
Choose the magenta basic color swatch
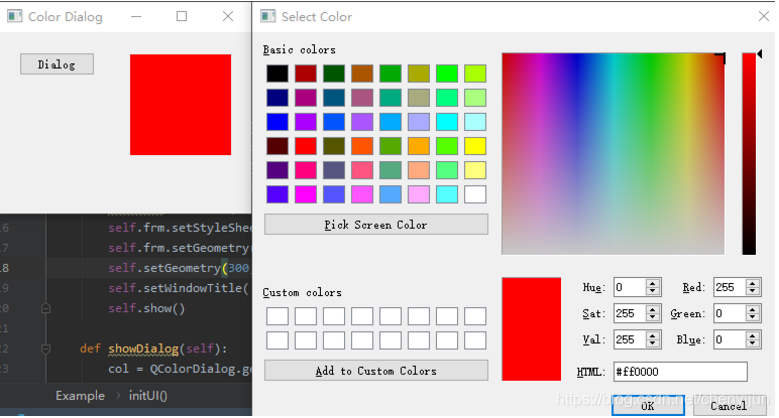pyautogui.click(x=306, y=194)
